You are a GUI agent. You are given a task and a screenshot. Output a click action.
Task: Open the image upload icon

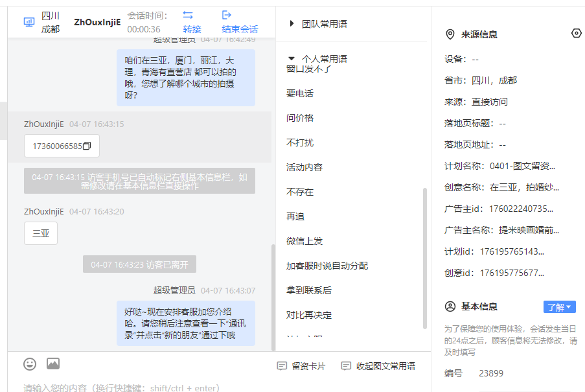click(53, 363)
